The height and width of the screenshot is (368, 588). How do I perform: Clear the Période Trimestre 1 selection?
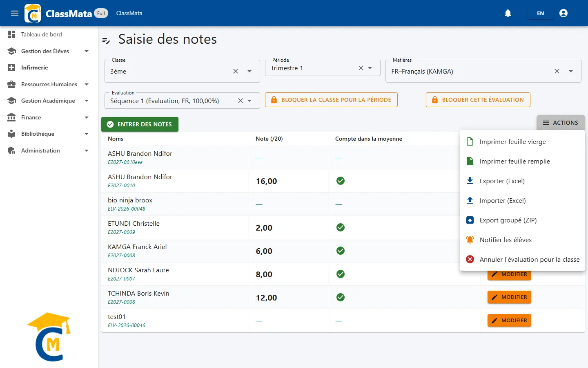click(x=361, y=68)
